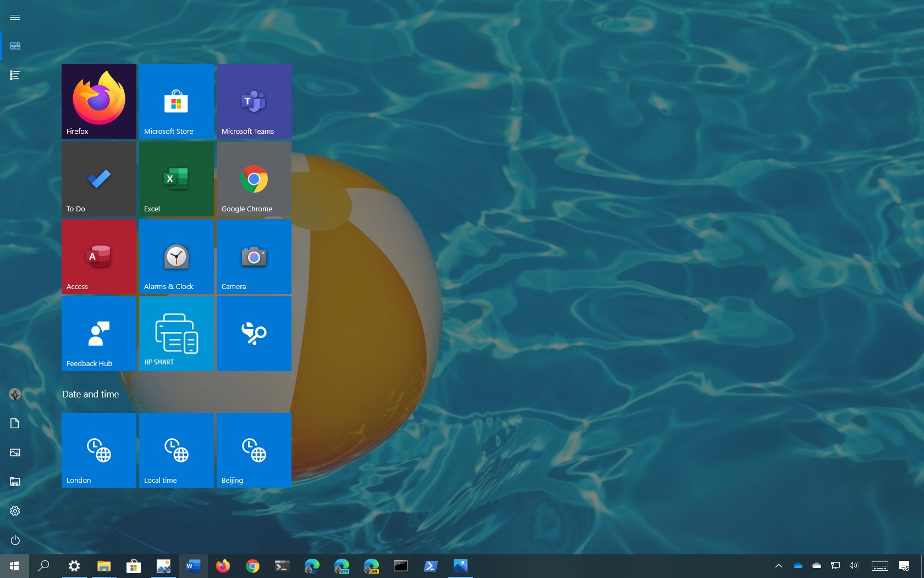Open Edge Beta on the taskbar
Viewport: 924px width, 578px height.
click(342, 566)
